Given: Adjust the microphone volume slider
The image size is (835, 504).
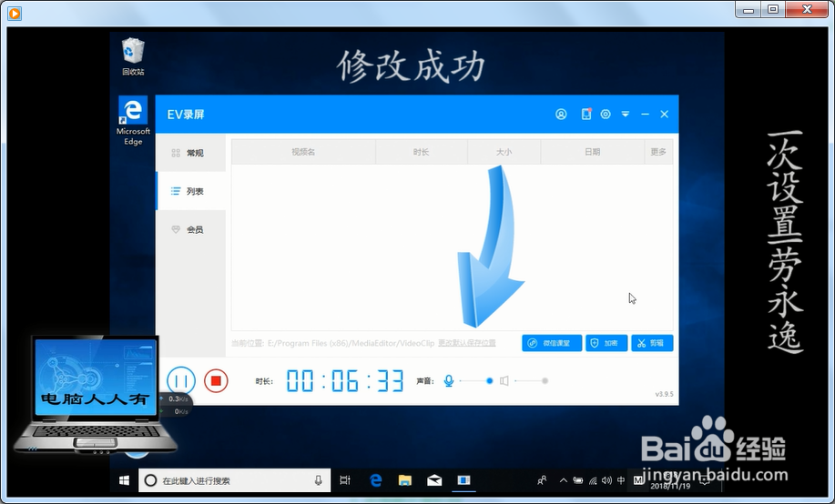Looking at the screenshot, I should pyautogui.click(x=474, y=381).
